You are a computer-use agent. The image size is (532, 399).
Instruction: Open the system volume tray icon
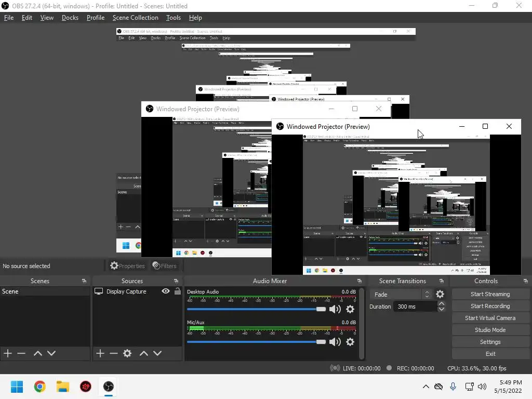[482, 387]
